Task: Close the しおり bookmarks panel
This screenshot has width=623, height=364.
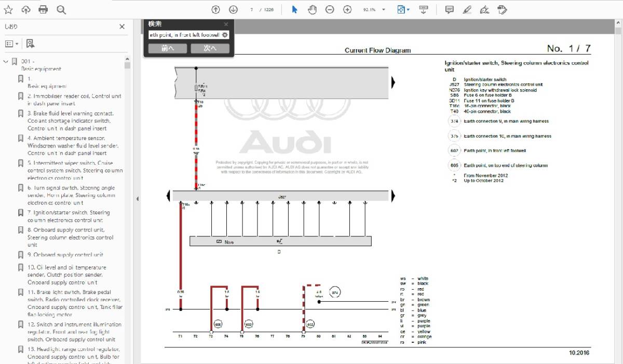Action: point(122,27)
